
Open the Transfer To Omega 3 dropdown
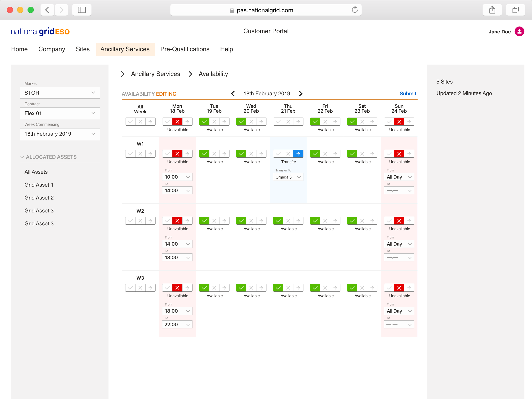[288, 177]
